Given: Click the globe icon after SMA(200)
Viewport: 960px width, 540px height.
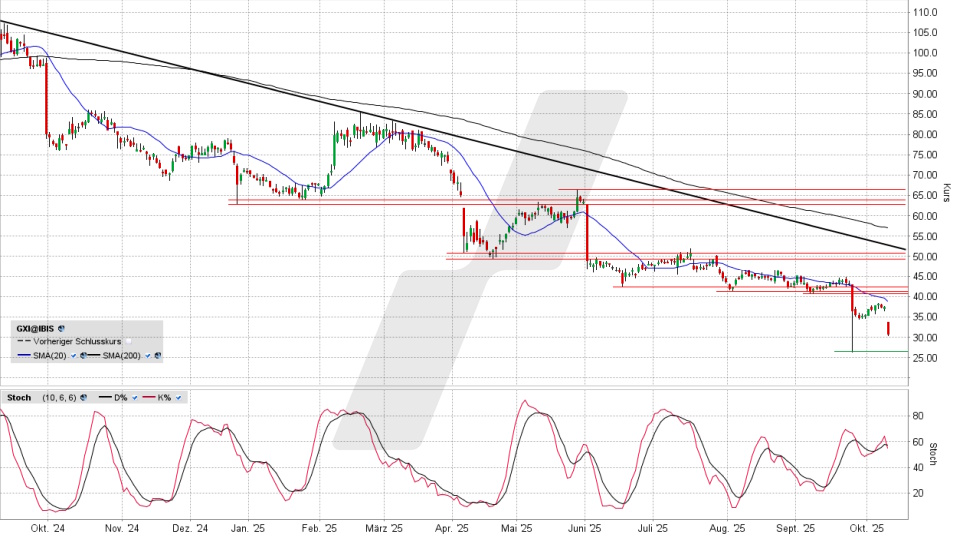Looking at the screenshot, I should point(157,355).
